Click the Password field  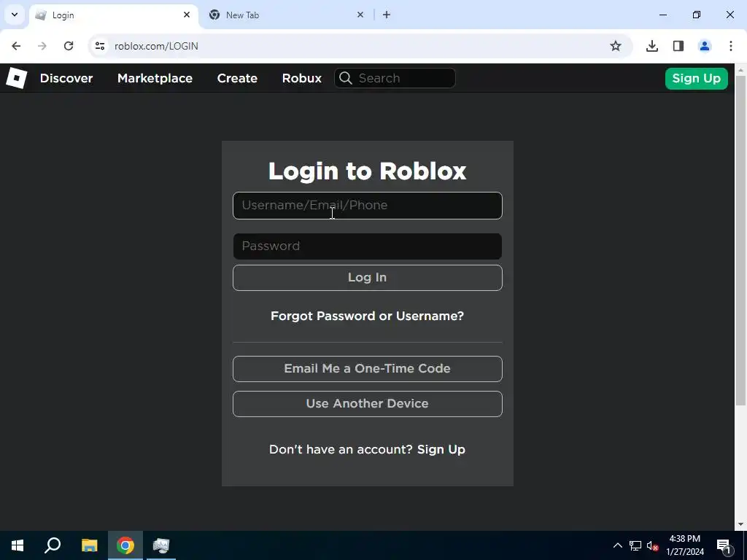pos(368,246)
